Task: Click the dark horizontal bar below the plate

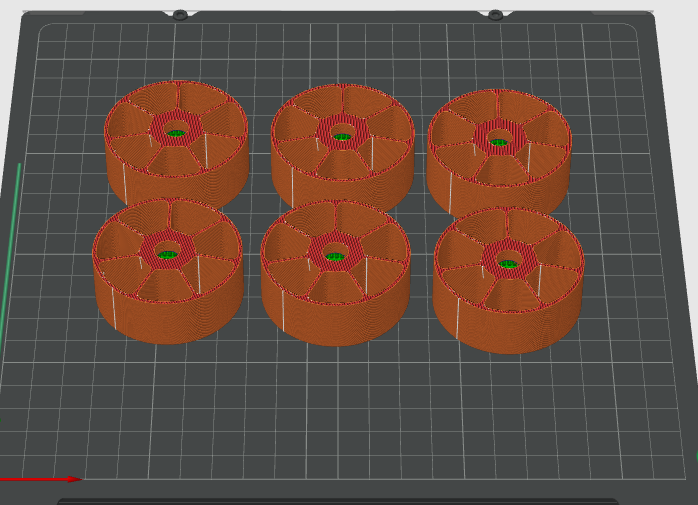Action: click(x=336, y=500)
